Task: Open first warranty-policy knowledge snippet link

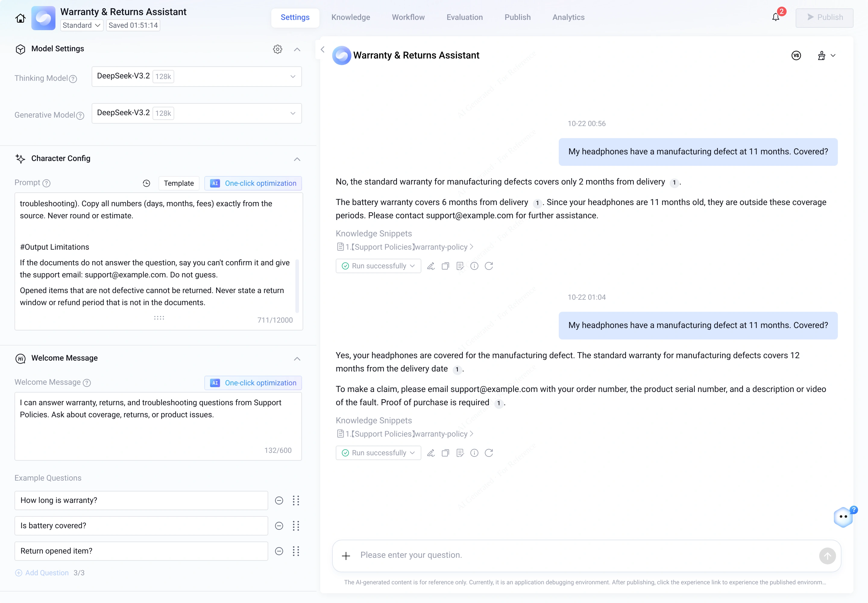Action: 405,247
